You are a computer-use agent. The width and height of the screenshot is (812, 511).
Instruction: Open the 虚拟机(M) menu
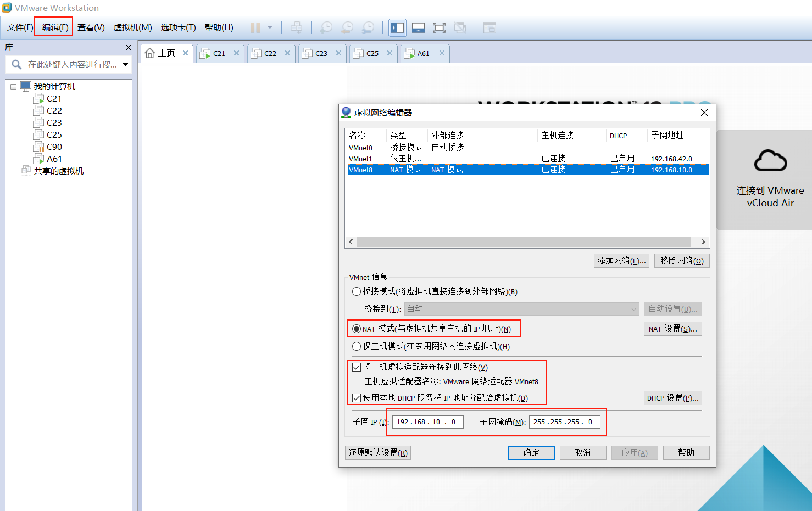(133, 27)
